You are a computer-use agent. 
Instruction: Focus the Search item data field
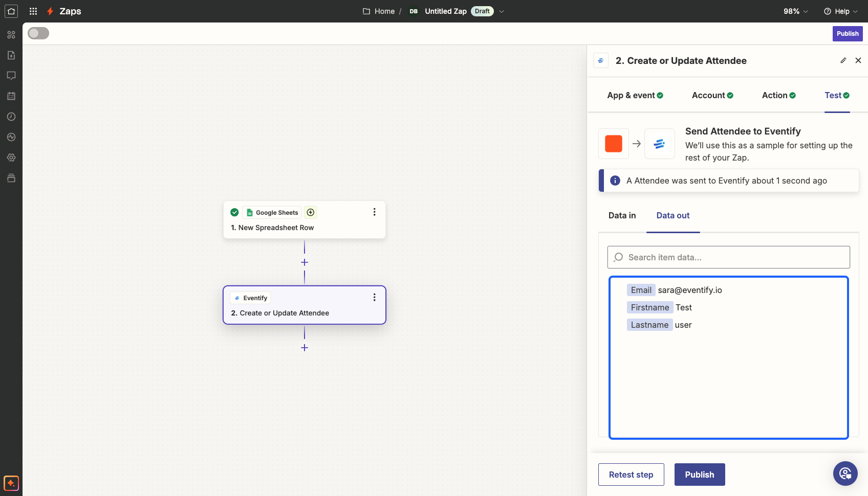[x=729, y=257]
